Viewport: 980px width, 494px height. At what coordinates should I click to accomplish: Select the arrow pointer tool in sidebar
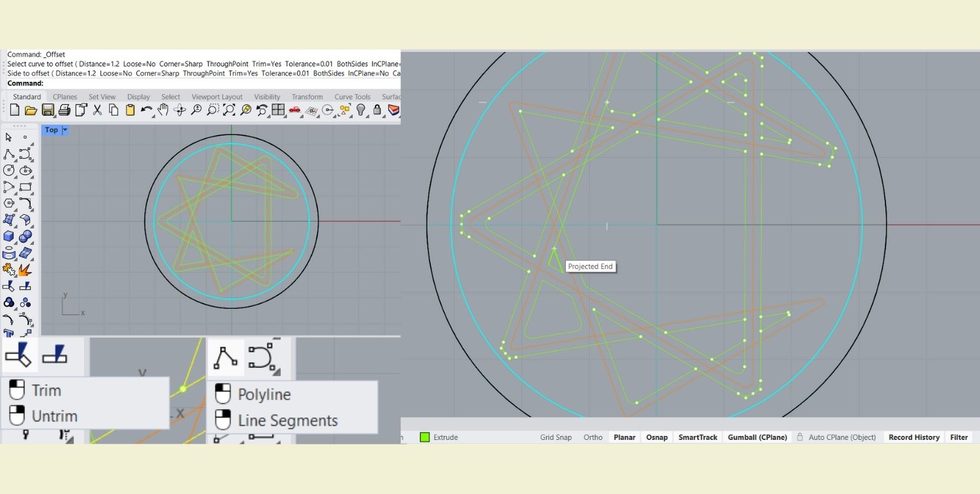point(8,137)
